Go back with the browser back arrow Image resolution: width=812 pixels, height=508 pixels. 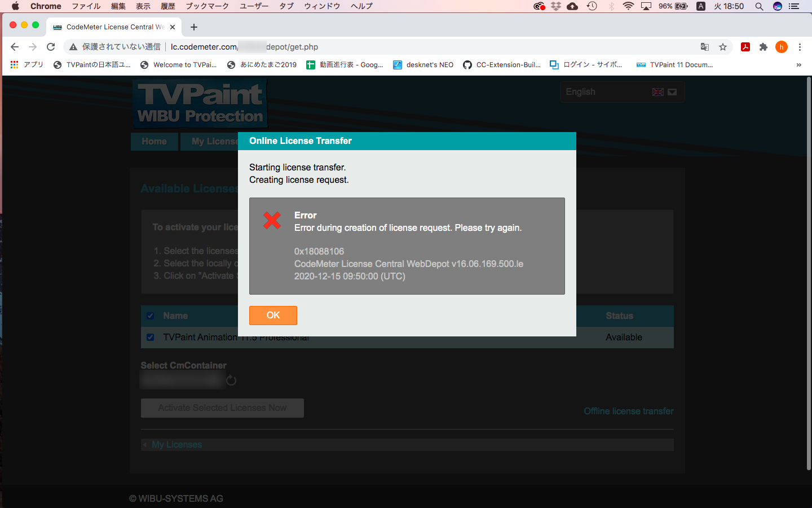click(x=15, y=47)
